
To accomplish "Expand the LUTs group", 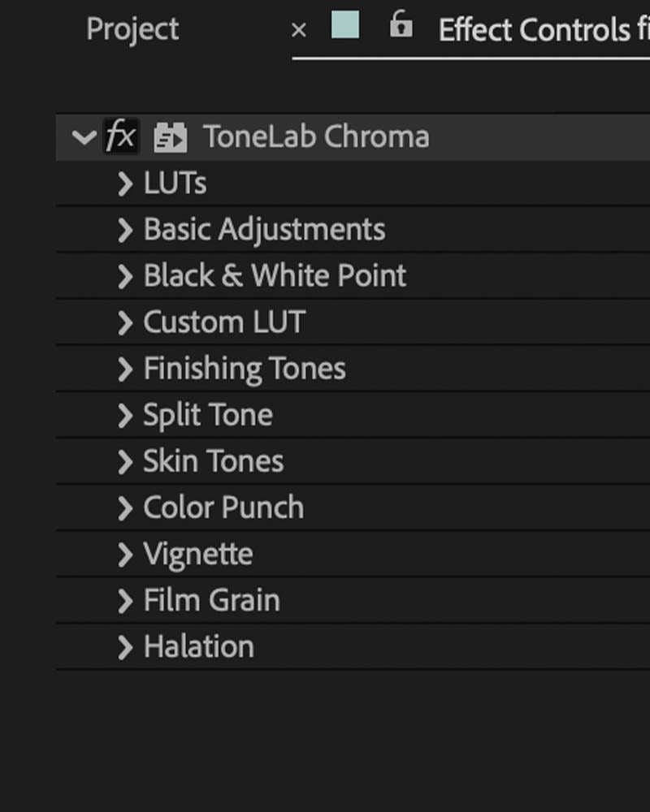I will pyautogui.click(x=125, y=184).
